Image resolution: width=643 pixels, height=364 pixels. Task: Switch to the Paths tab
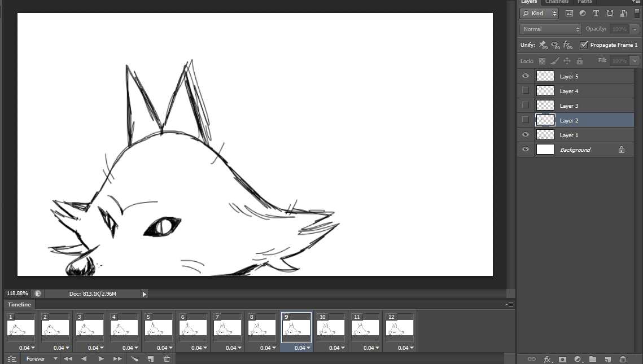(585, 2)
